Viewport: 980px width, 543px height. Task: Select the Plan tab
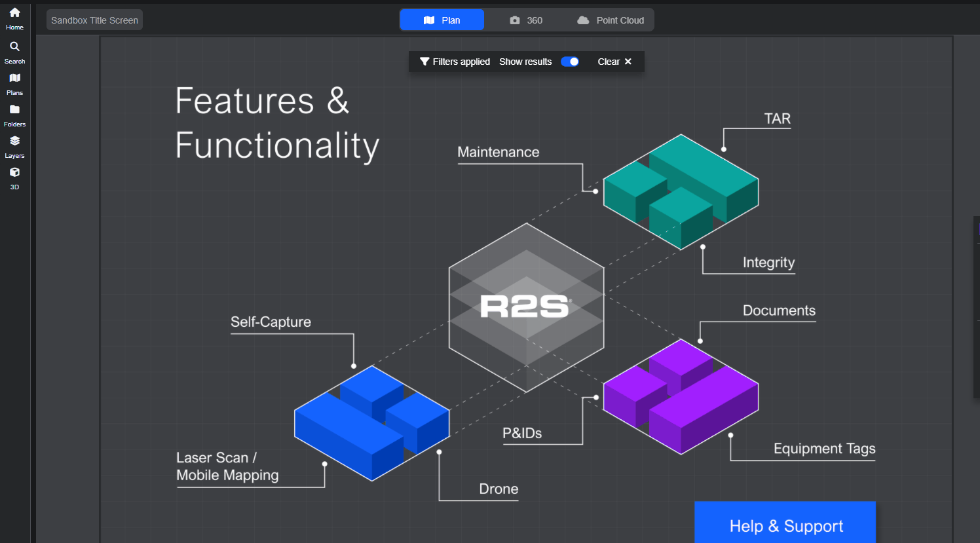point(442,20)
